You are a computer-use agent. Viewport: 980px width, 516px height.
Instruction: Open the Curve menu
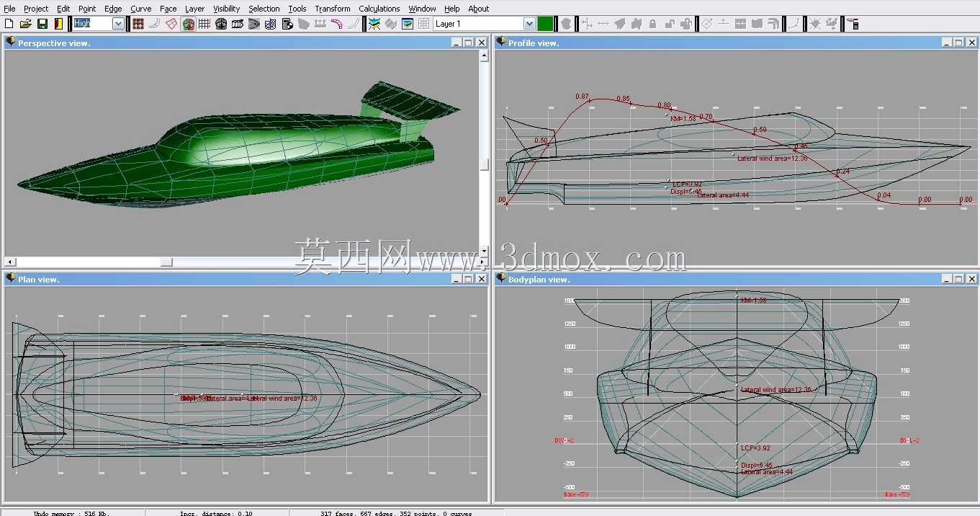141,9
